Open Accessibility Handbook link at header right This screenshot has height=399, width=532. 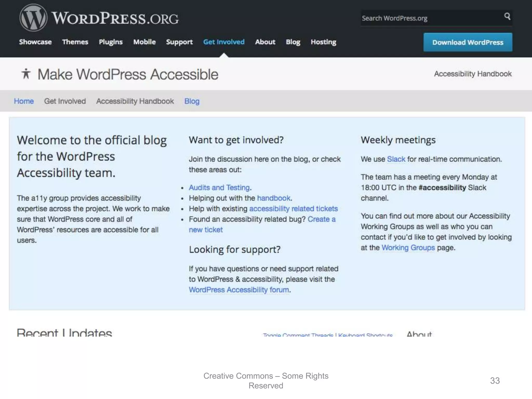[473, 74]
